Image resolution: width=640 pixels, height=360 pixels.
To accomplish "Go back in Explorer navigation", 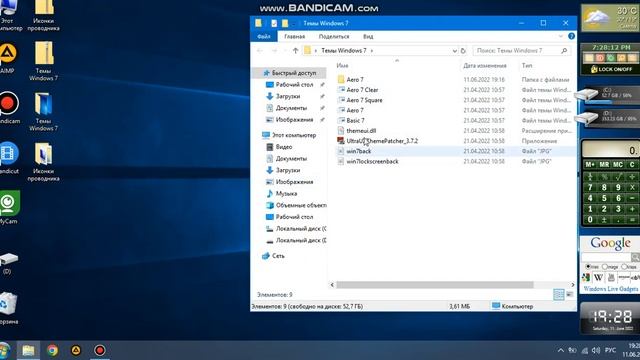I will pyautogui.click(x=260, y=51).
